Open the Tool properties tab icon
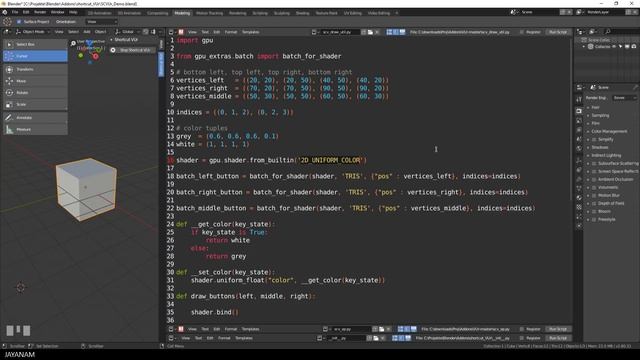Viewport: 640px width, 360px height. click(x=579, y=99)
